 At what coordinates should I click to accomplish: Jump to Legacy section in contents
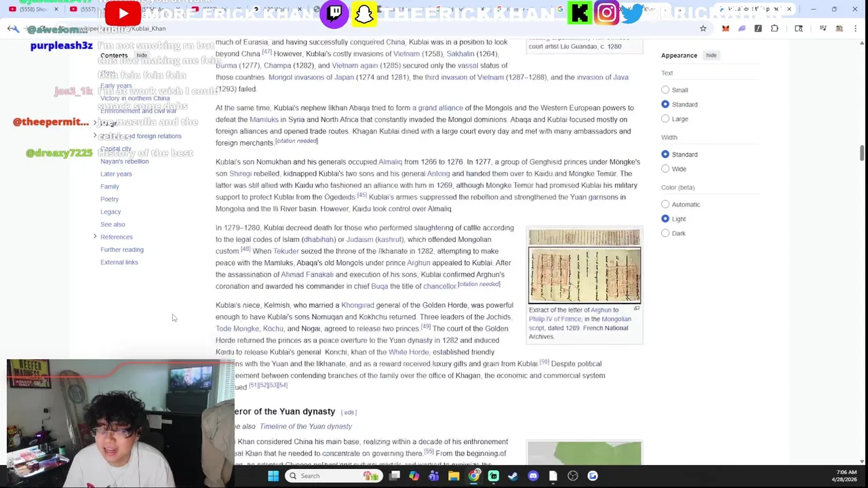pos(111,211)
